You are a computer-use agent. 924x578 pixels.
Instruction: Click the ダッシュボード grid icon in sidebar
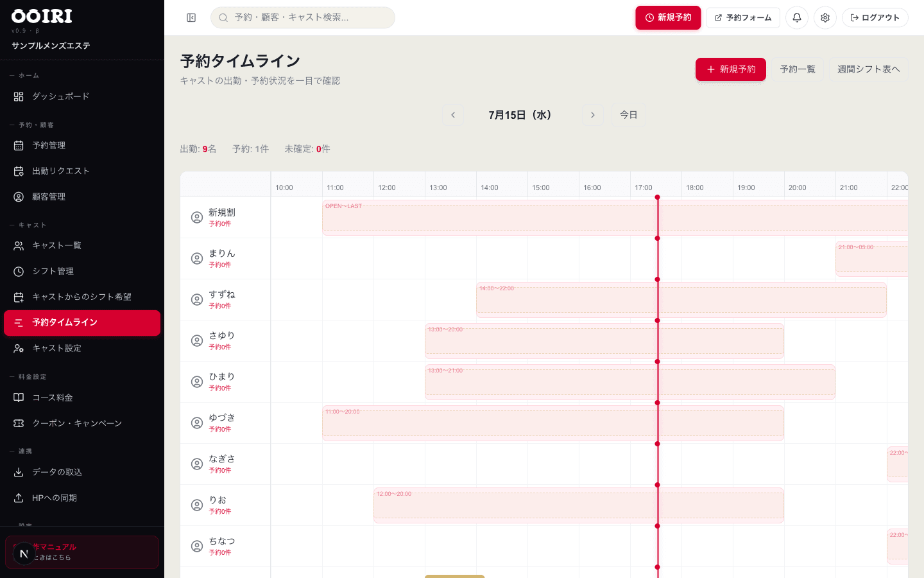click(19, 96)
